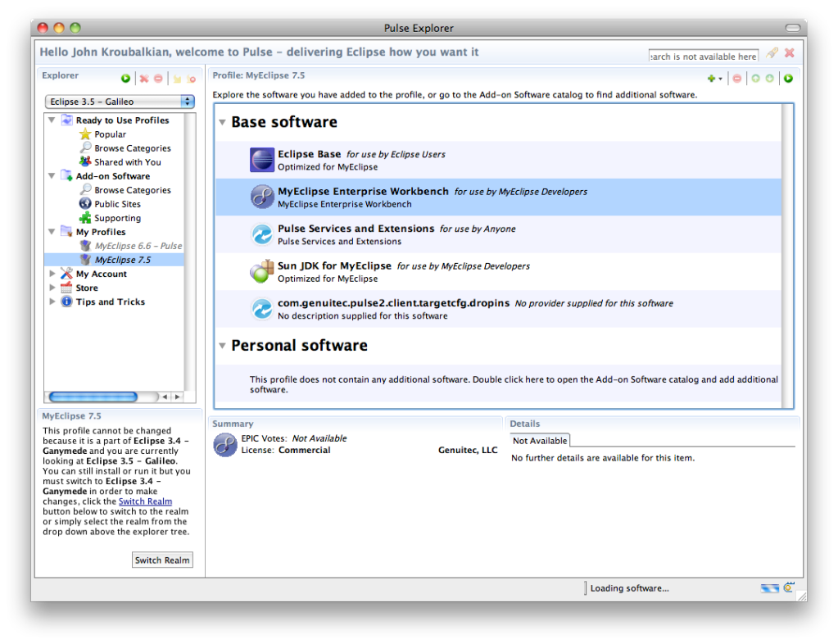This screenshot has height=644, width=838.
Task: Open dropdown arrow beside green plus icon
Action: click(720, 79)
